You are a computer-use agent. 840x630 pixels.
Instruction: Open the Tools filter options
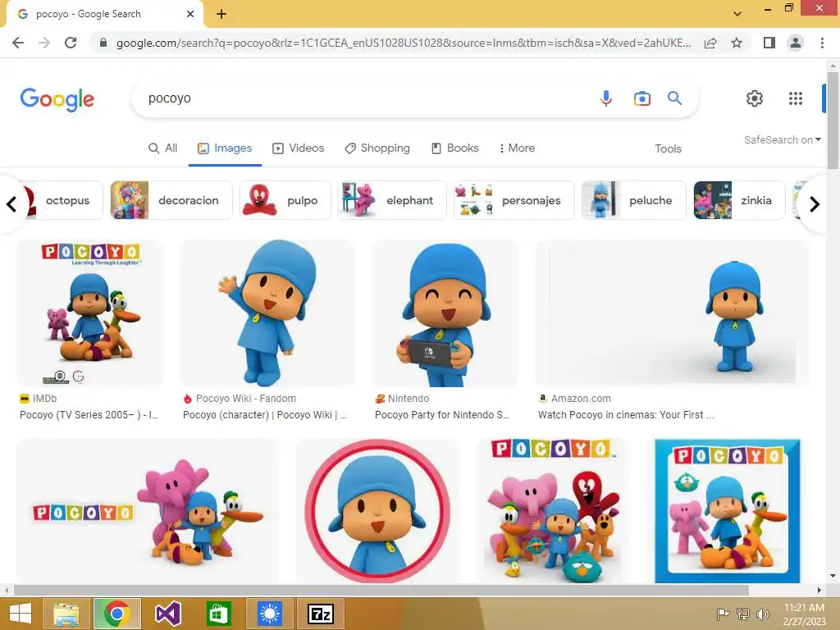(668, 149)
